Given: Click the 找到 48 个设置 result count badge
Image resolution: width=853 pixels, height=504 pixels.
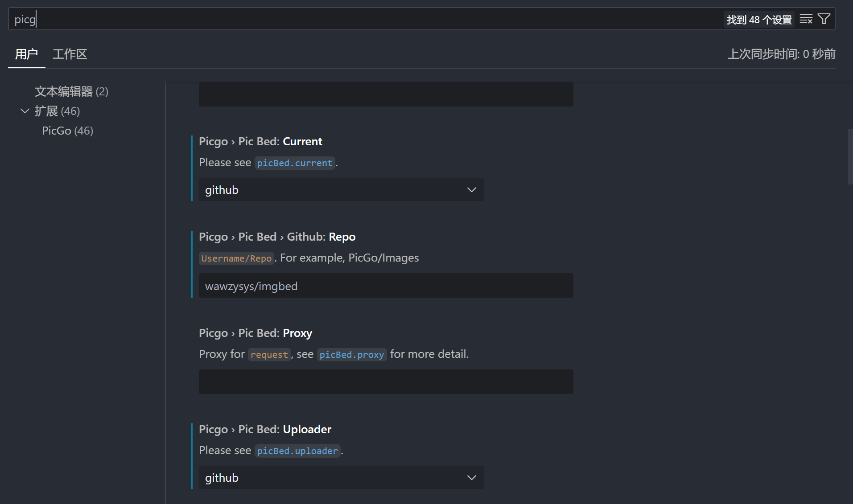Looking at the screenshot, I should 759,20.
